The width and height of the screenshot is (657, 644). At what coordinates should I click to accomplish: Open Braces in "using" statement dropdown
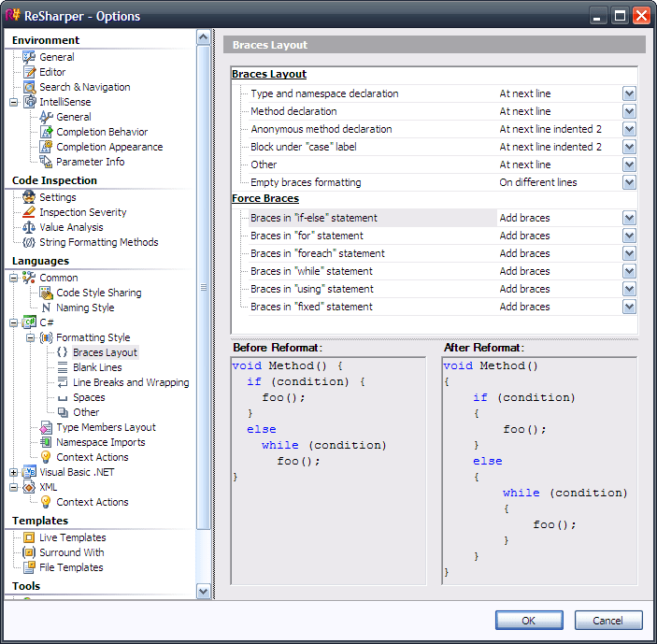(629, 289)
